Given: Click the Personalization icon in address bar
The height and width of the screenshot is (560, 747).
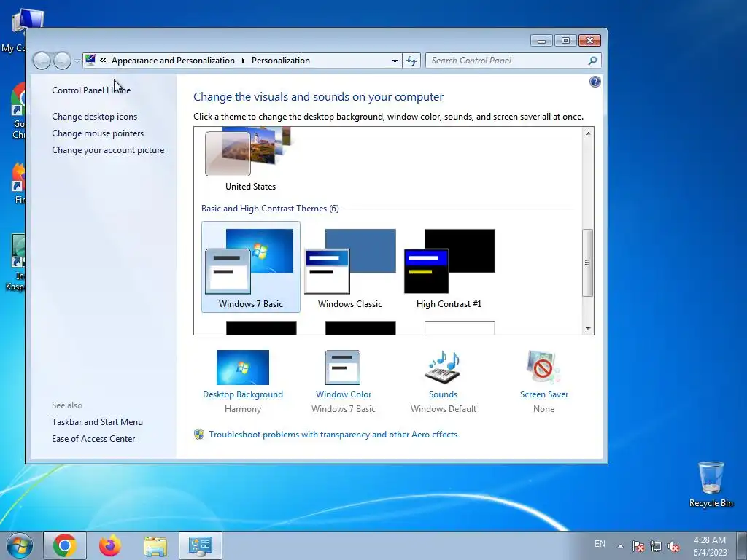Looking at the screenshot, I should pos(90,60).
